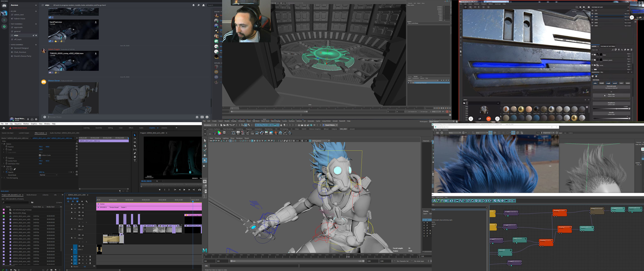
Task: Select Maya Rotate tool in toolbox
Action: (205, 160)
